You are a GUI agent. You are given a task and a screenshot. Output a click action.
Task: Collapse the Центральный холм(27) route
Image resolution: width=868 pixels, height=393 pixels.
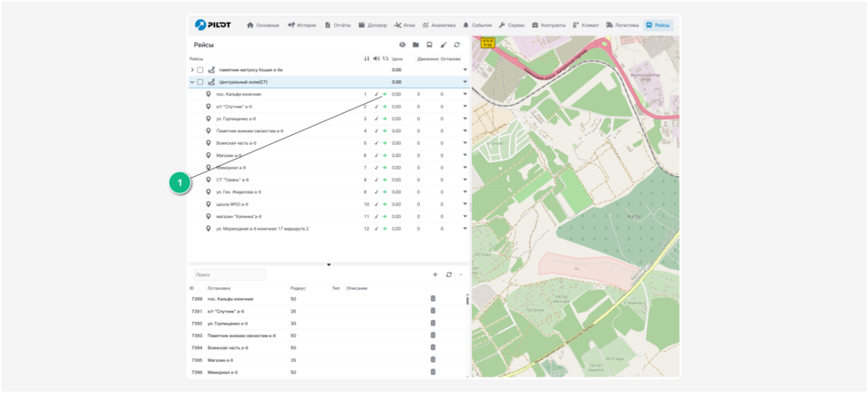(192, 82)
